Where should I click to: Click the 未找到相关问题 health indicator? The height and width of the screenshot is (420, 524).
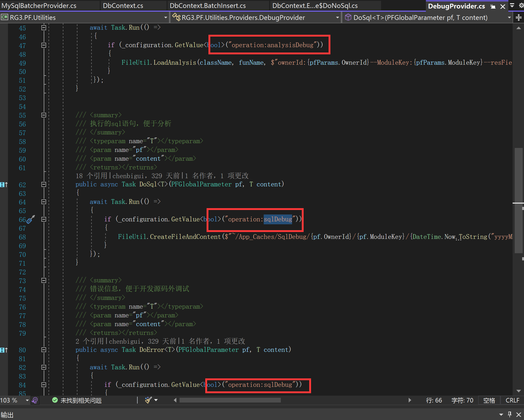click(77, 400)
